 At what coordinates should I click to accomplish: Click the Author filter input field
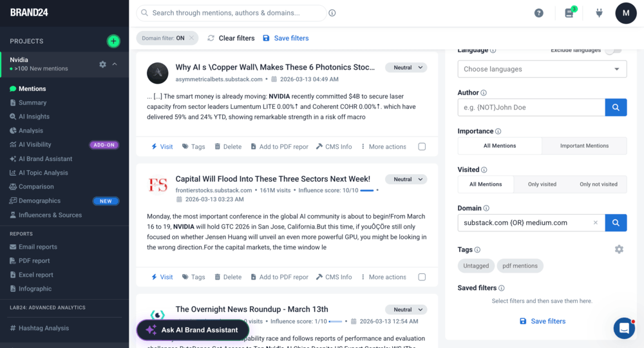coord(531,108)
